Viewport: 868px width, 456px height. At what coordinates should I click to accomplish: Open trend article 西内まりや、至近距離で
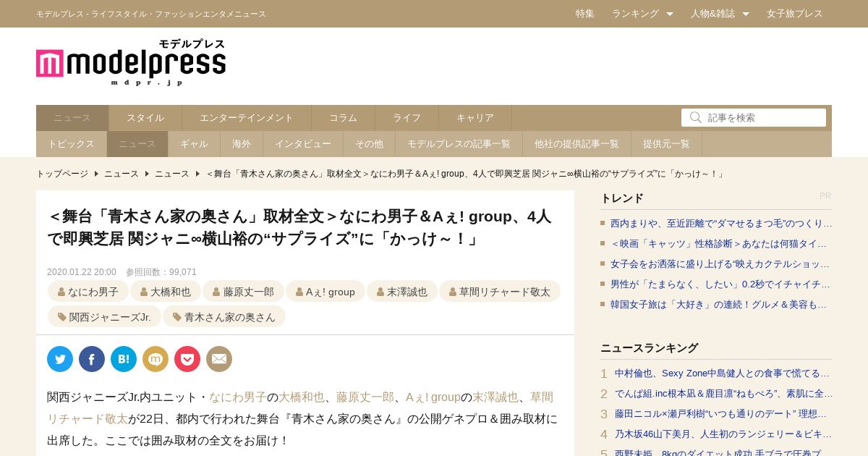click(721, 224)
